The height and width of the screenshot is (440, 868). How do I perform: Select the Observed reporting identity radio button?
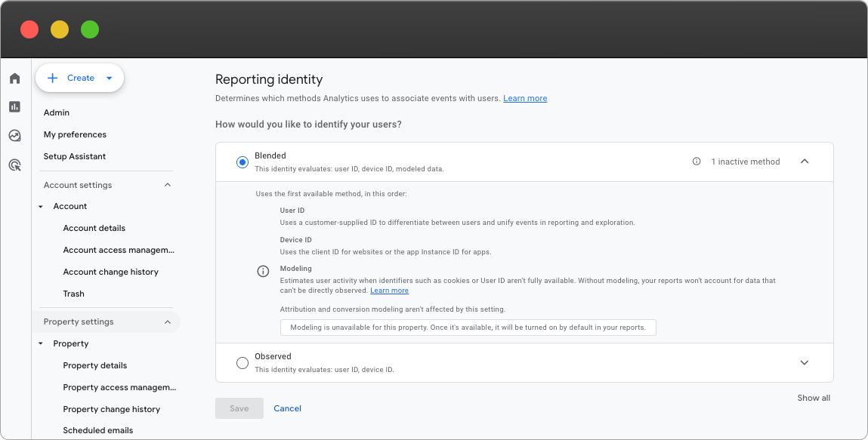coord(242,362)
